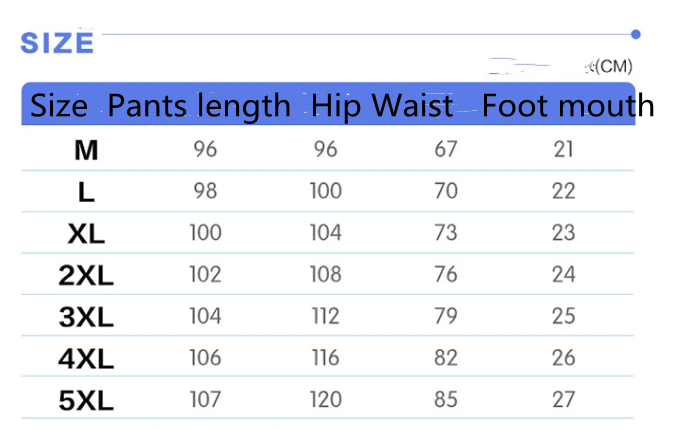Click hip value 104 in the XL row
Screen dimensions: 674x430
click(x=326, y=233)
